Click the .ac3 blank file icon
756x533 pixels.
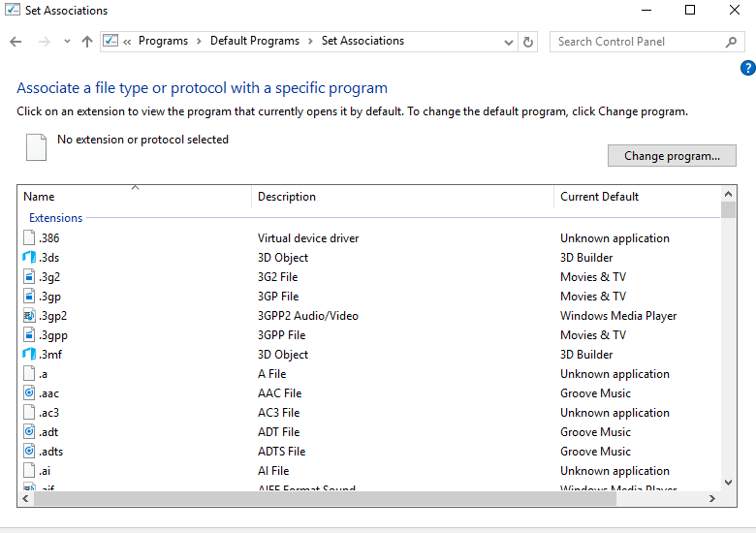pos(29,413)
